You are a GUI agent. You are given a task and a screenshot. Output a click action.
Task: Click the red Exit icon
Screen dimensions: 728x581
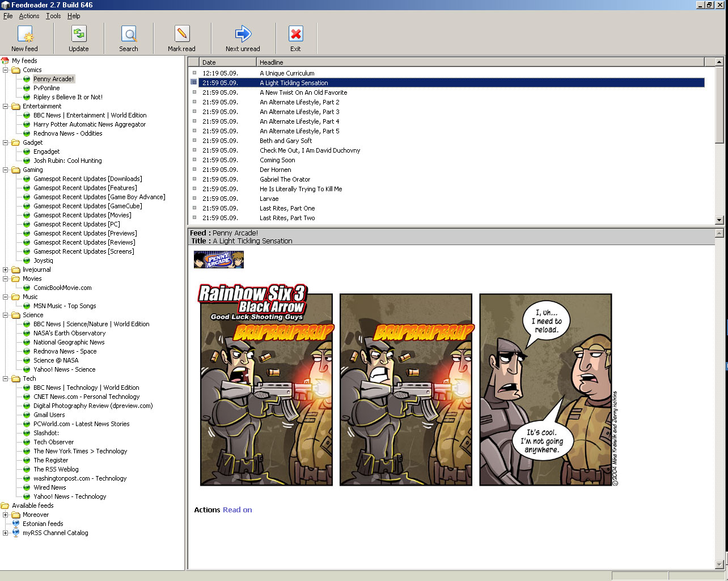point(296,34)
